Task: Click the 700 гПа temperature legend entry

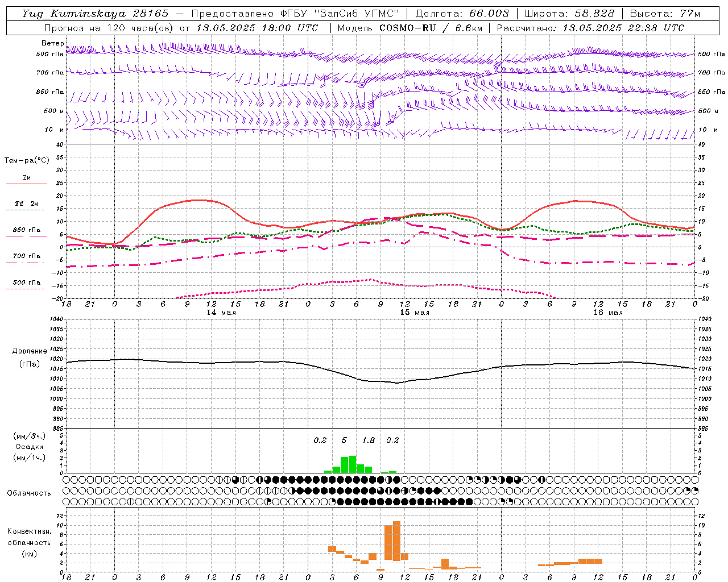Action: point(26,256)
